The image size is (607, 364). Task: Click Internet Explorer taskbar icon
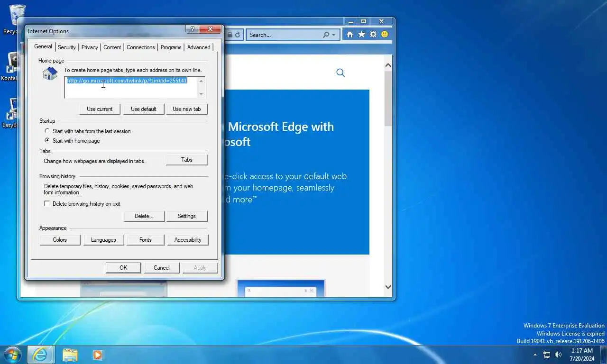tap(40, 355)
